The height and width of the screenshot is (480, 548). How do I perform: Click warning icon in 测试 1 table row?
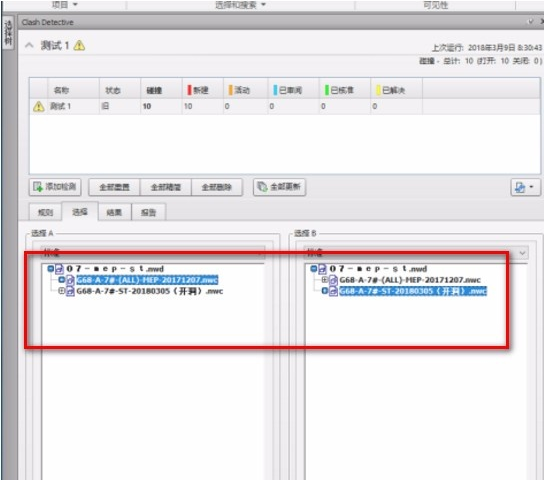tap(38, 106)
